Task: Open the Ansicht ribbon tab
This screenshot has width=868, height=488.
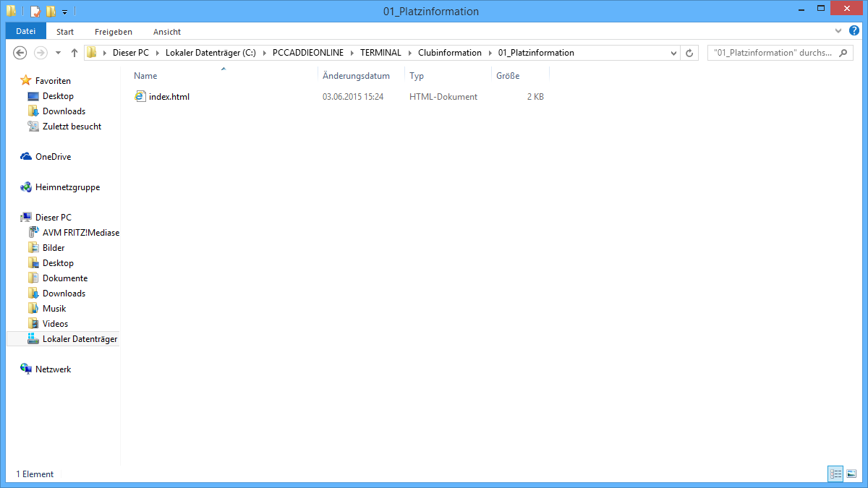Action: pos(166,32)
